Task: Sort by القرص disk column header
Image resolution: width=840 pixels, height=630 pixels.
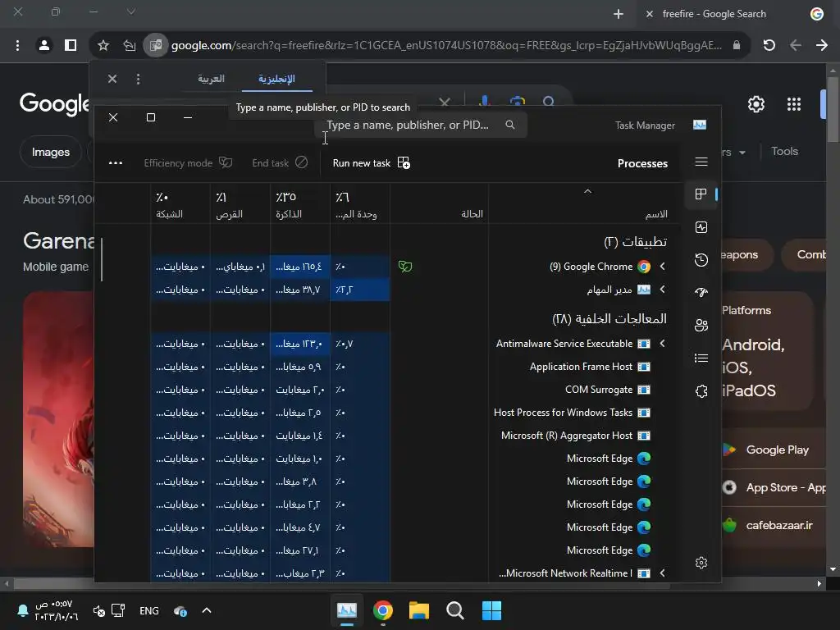Action: [240, 204]
